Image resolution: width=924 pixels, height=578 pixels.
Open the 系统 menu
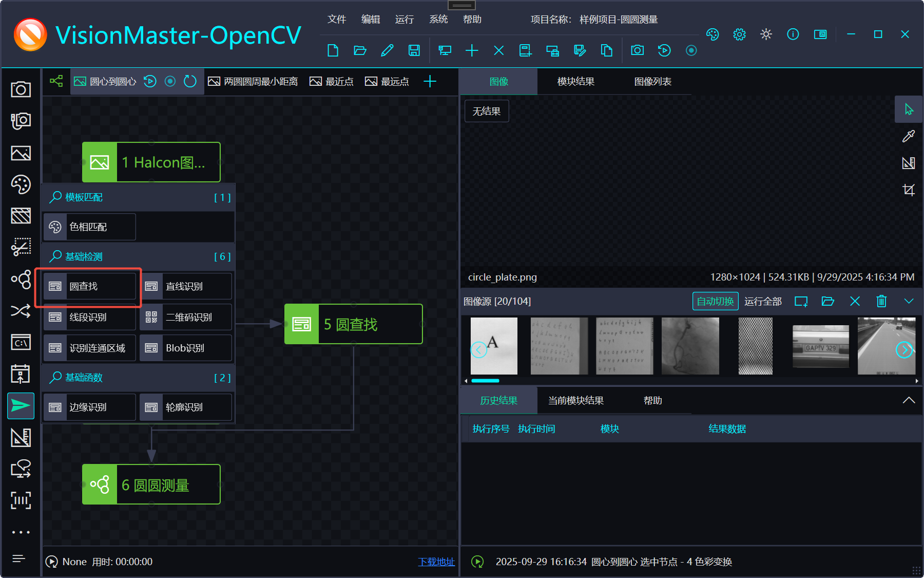click(438, 19)
